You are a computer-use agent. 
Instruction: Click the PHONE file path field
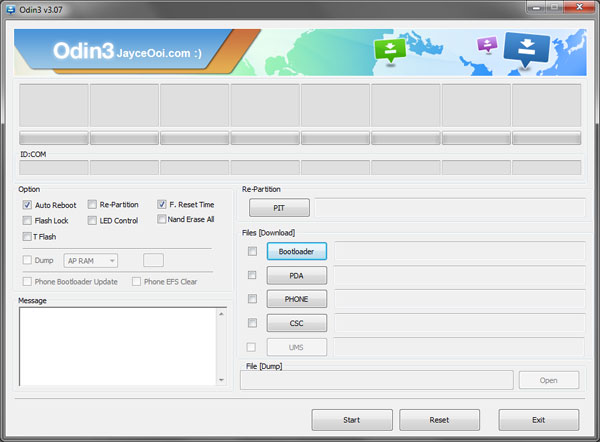460,299
